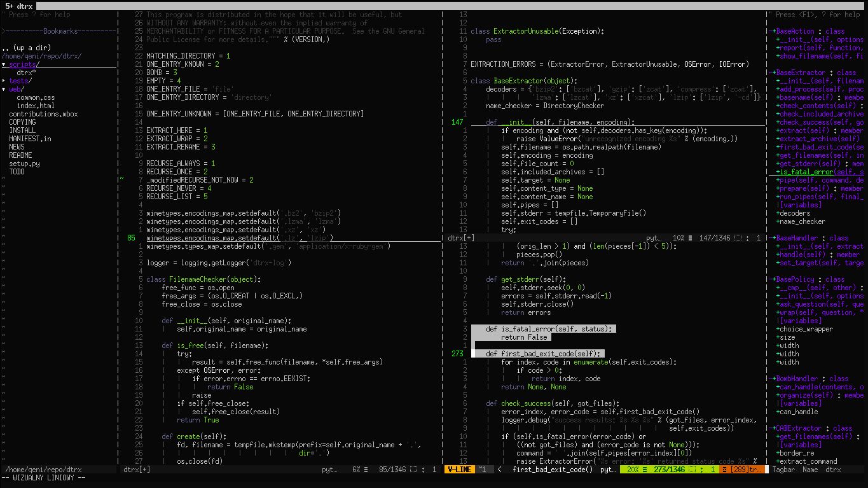
Task: Click the orange [289]tr trailing-whitespace warning segment
Action: (741, 469)
